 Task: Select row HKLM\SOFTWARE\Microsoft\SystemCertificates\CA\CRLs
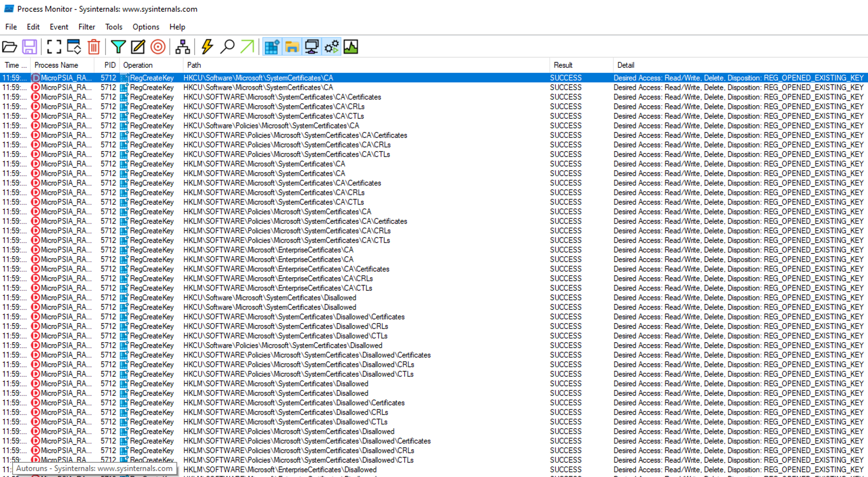pos(434,192)
